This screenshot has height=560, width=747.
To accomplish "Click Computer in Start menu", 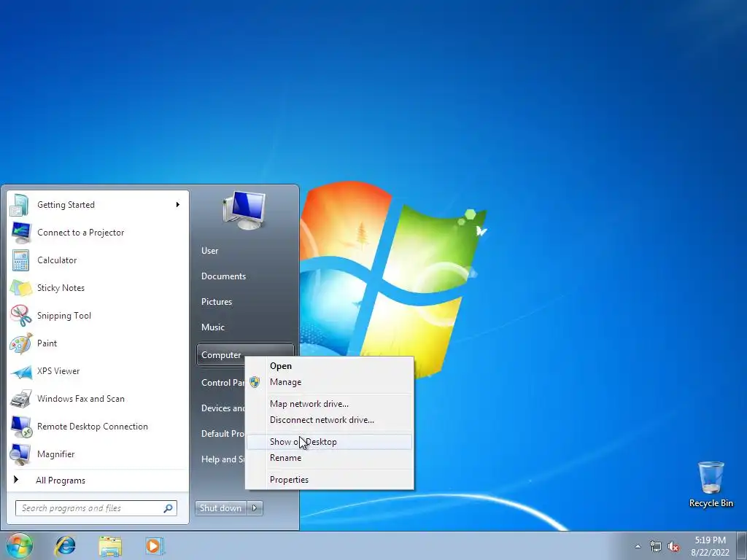I will (x=220, y=355).
